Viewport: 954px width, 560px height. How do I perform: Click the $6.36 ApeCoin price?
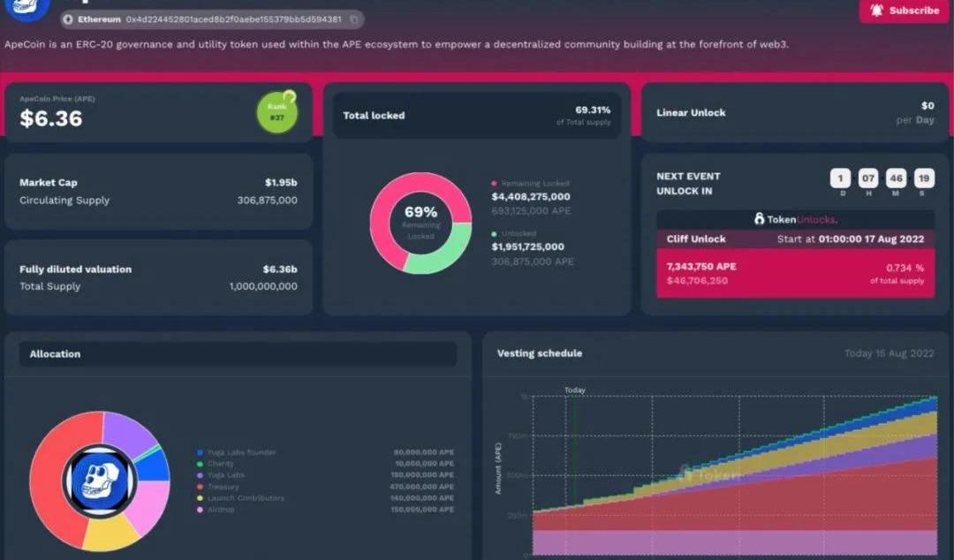click(x=51, y=118)
